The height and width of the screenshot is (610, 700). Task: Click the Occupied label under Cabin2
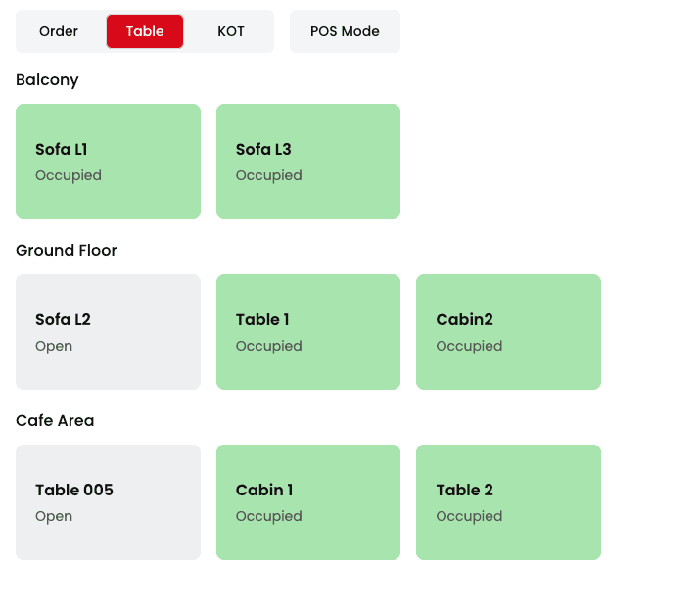[469, 347]
